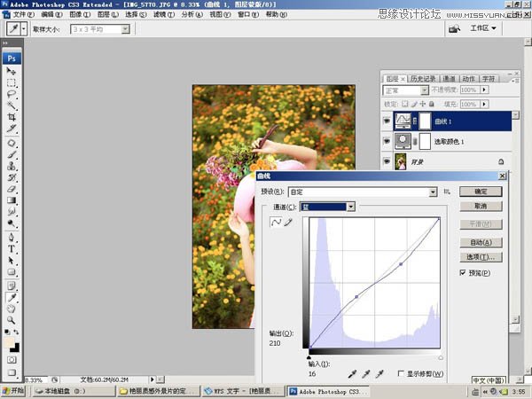Viewport: 532px width, 399px height.
Task: Choose pencil draw-curve icon in Curves dialog
Action: [287, 223]
